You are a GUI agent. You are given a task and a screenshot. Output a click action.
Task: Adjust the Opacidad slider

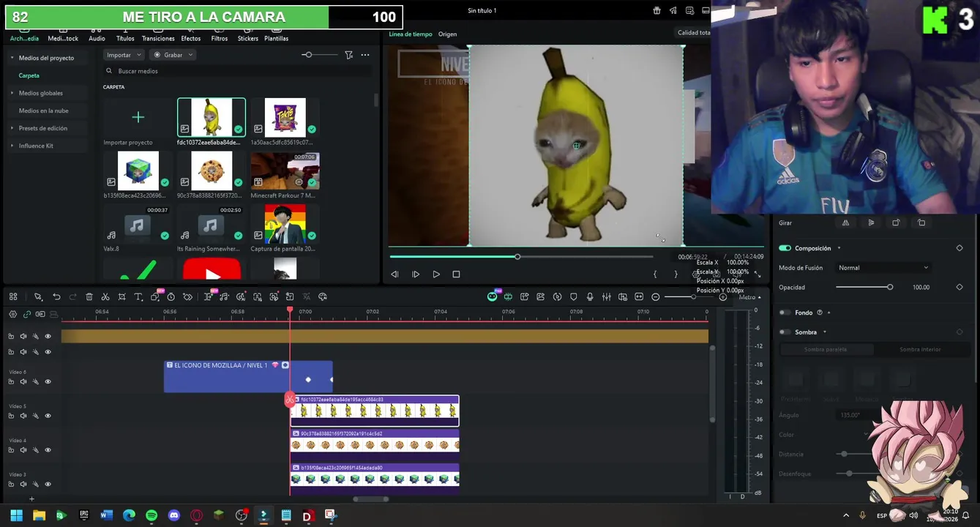pos(864,287)
